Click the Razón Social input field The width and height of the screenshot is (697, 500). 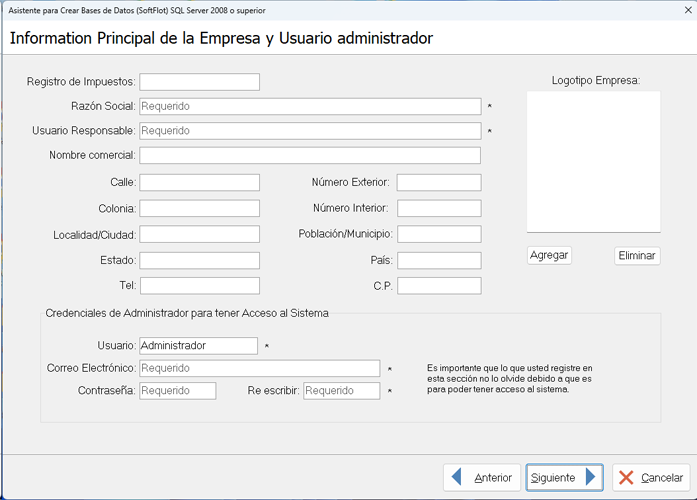310,106
